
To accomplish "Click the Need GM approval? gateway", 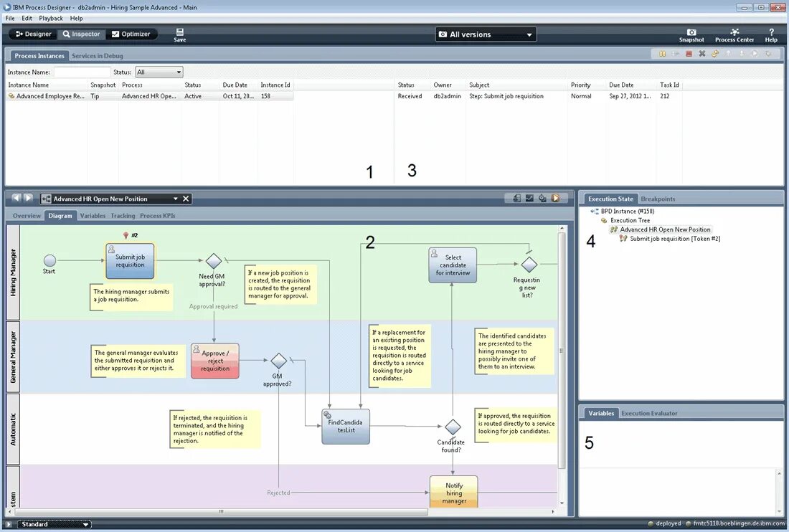I will [213, 260].
